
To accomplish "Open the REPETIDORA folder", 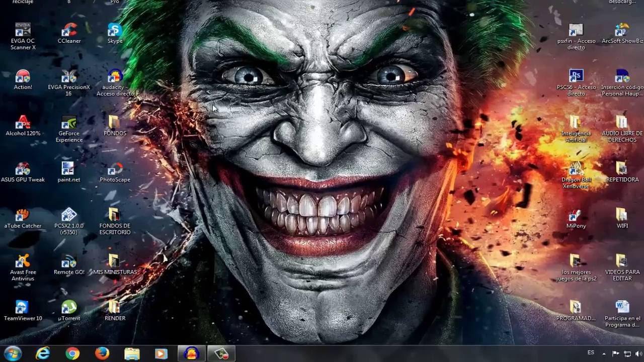I will [622, 172].
